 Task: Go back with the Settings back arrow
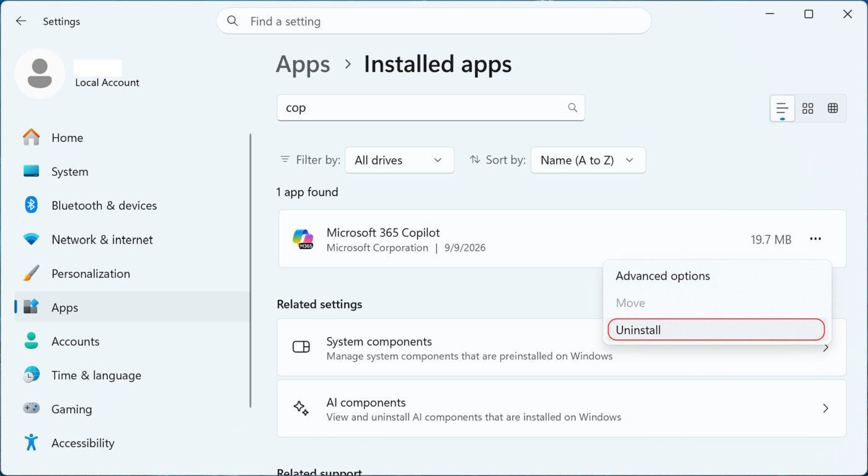point(21,21)
